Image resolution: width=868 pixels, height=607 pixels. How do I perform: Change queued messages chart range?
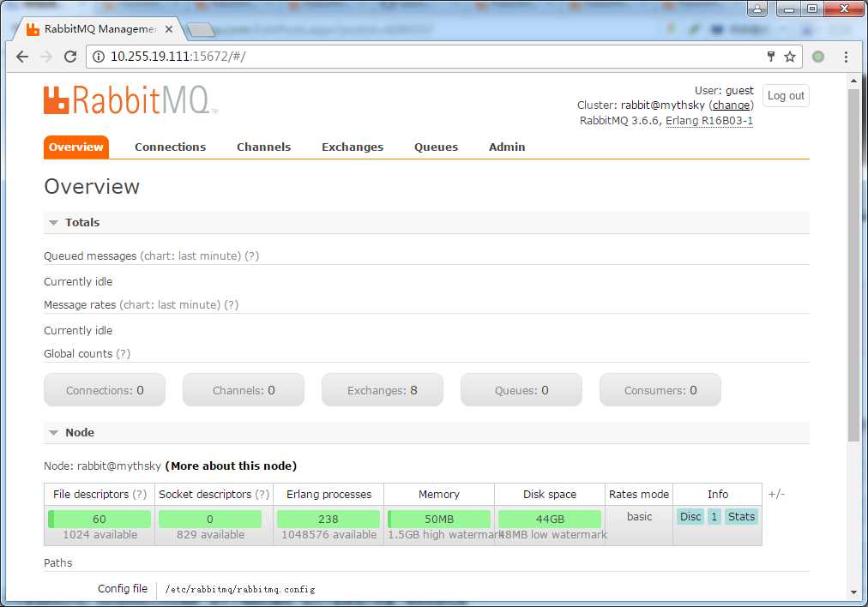click(190, 256)
